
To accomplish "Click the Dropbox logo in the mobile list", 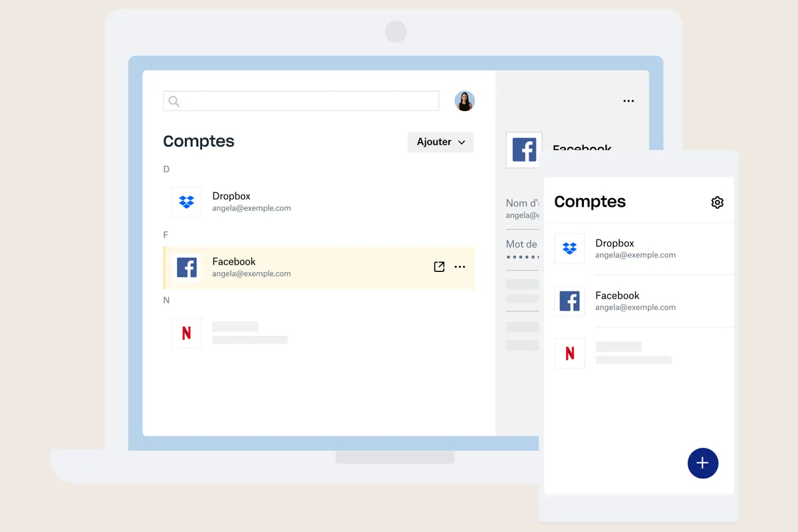I will coord(570,249).
